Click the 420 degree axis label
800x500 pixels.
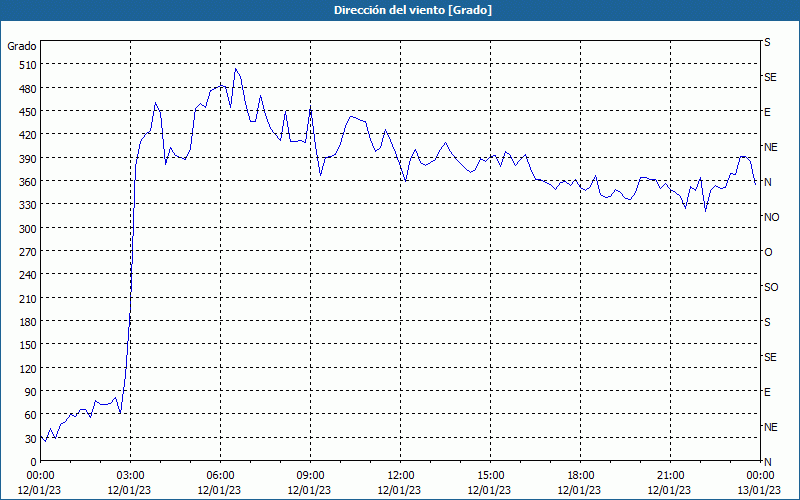(28, 135)
